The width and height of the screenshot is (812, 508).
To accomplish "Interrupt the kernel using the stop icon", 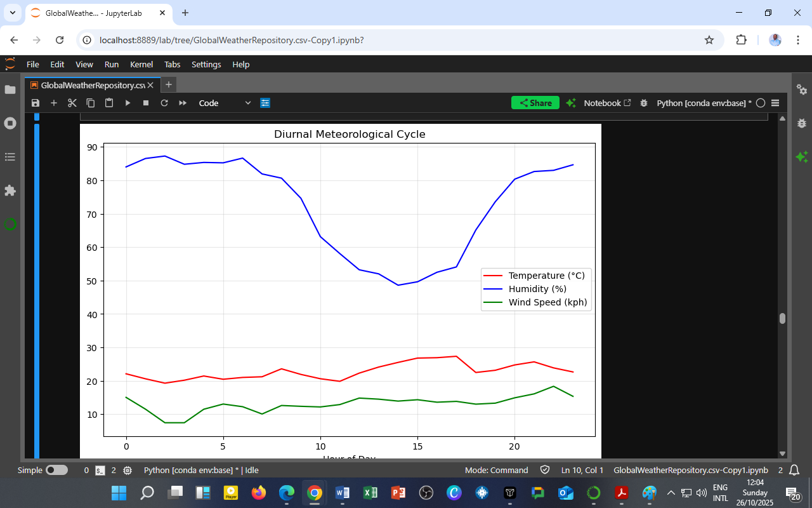I will pos(146,103).
